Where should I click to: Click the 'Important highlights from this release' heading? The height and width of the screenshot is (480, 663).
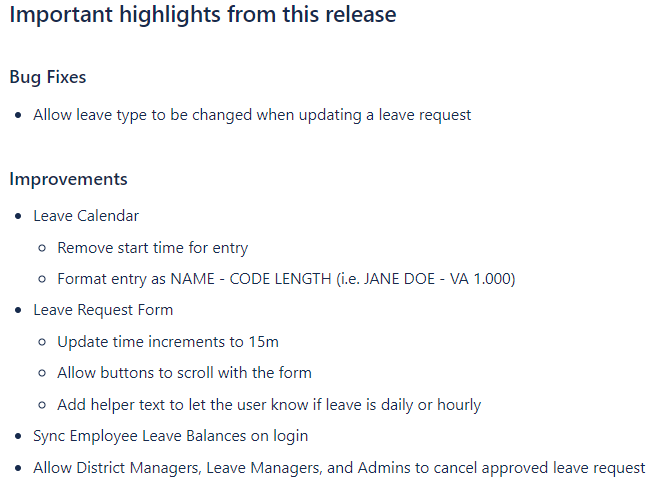pos(203,15)
